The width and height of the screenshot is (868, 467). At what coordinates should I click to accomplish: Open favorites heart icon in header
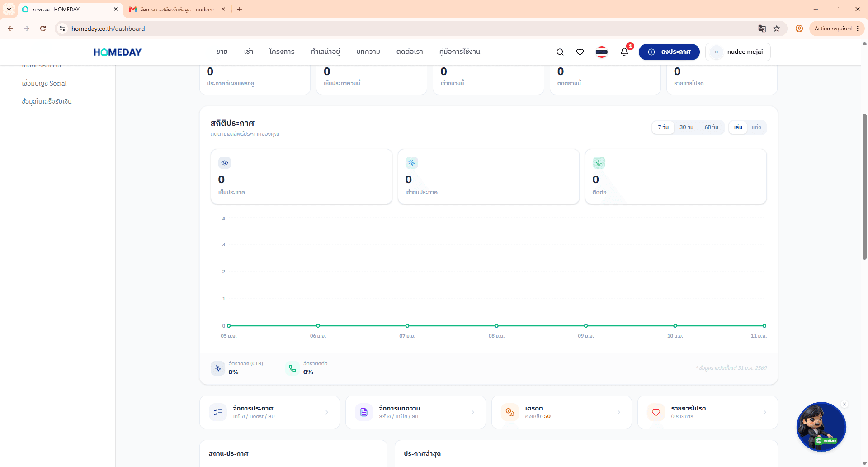[x=580, y=52]
